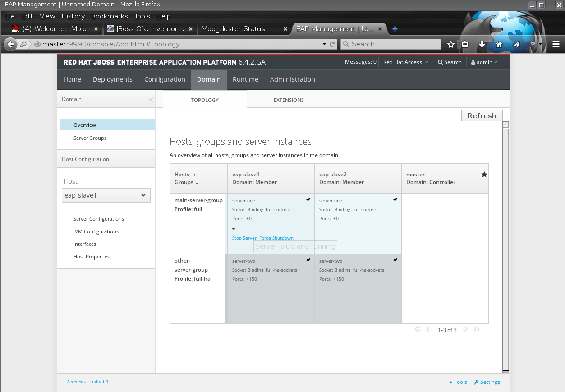Viewport: 565px width, 392px height.
Task: Open the Deployments section
Action: pyautogui.click(x=113, y=79)
